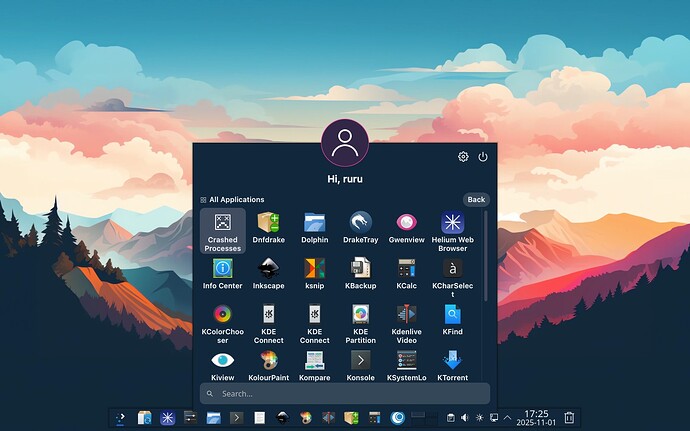690x431 pixels.
Task: Open KColorChooser color picker app
Action: coord(222,320)
